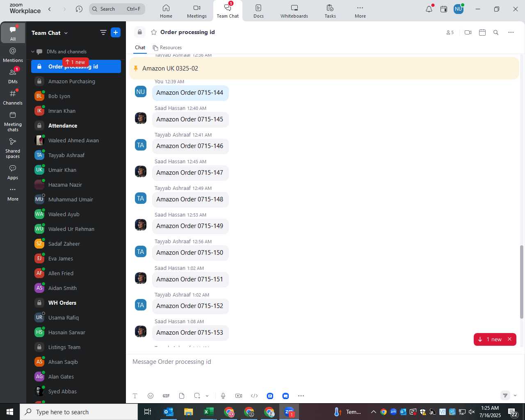Open chat with Umair Khan
The width and height of the screenshot is (525, 420).
pos(76,170)
